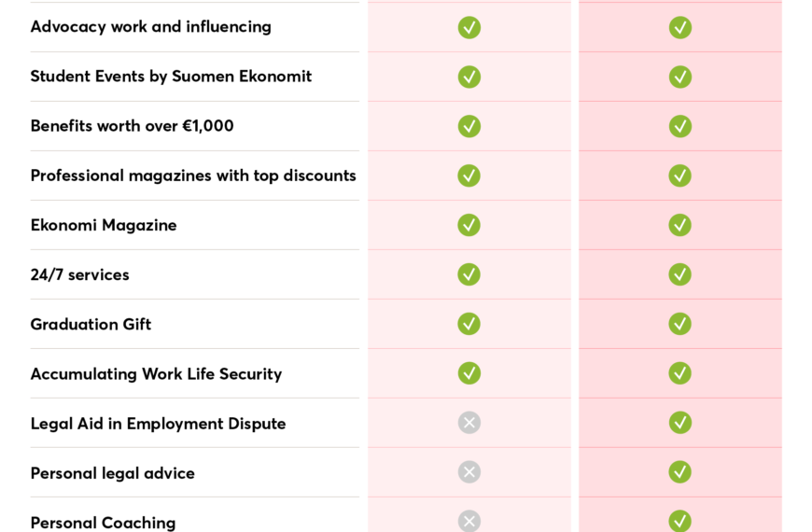Viewport: 812px width, 532px height.
Task: Click green checkmark for Personal legal advice
Action: [x=680, y=472]
